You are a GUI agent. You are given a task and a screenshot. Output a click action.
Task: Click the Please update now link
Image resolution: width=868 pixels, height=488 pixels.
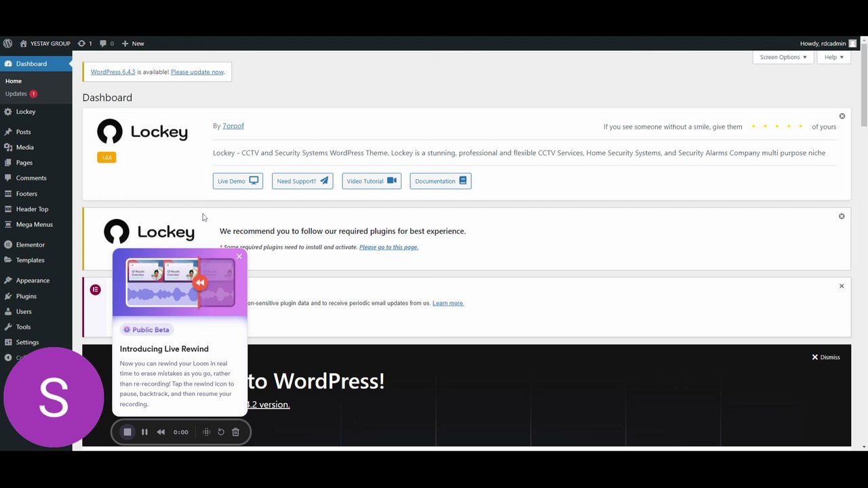(197, 72)
